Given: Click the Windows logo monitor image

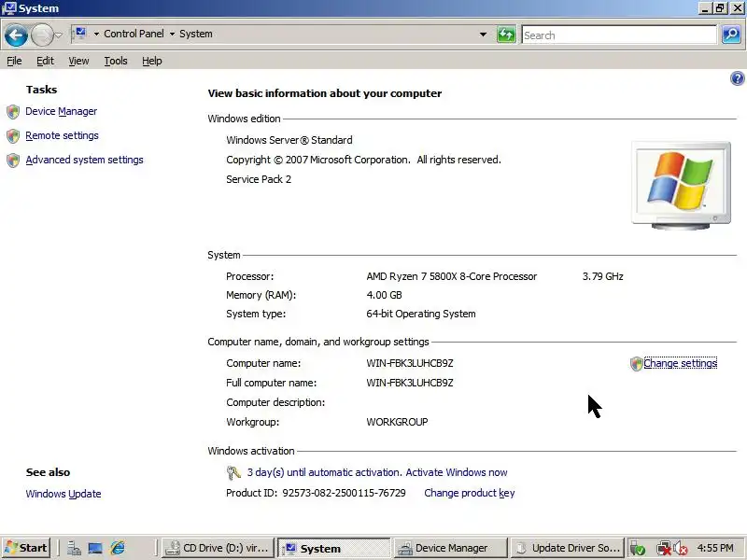Looking at the screenshot, I should coord(681,185).
